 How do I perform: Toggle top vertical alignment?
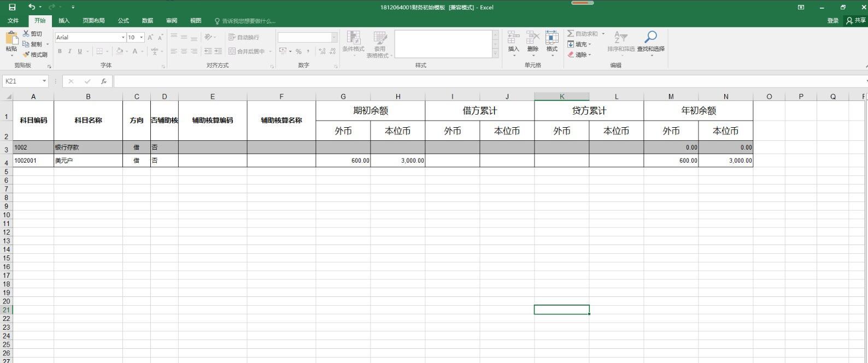174,37
